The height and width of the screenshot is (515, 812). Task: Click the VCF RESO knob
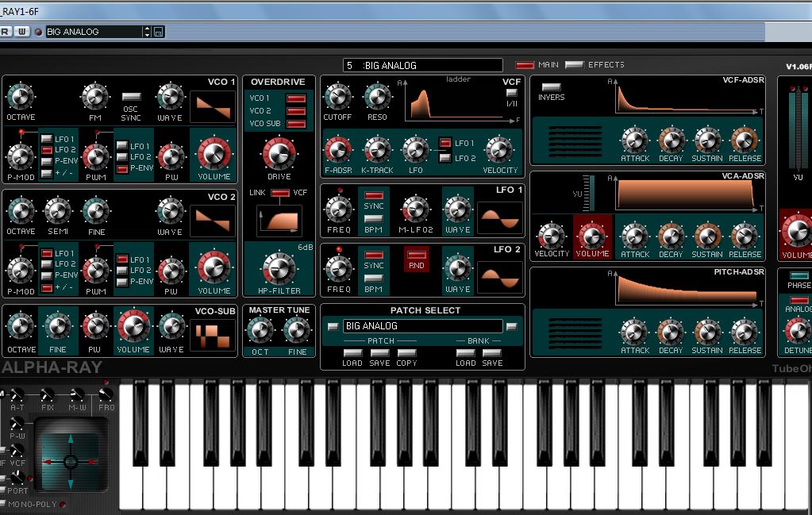378,97
